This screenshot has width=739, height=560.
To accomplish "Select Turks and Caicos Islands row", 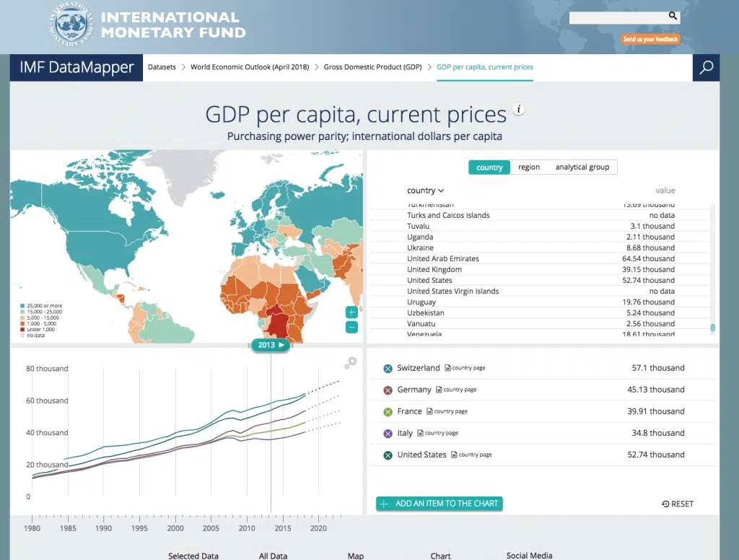I will (541, 216).
